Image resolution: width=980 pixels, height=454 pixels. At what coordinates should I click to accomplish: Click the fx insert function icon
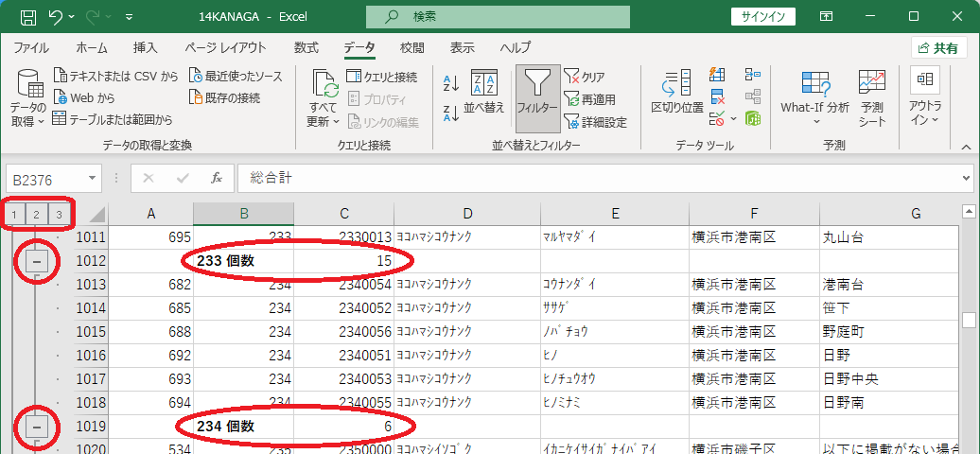217,179
